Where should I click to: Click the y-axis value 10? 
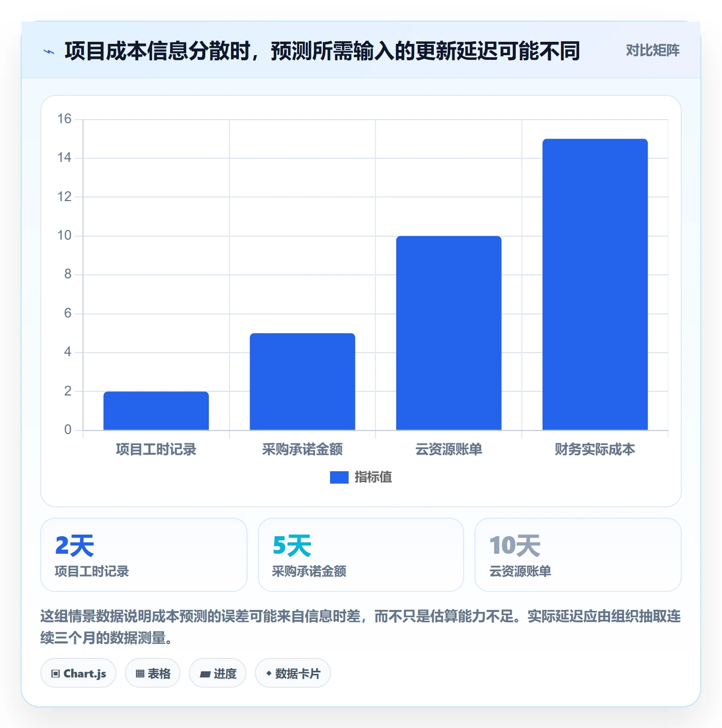click(x=64, y=236)
